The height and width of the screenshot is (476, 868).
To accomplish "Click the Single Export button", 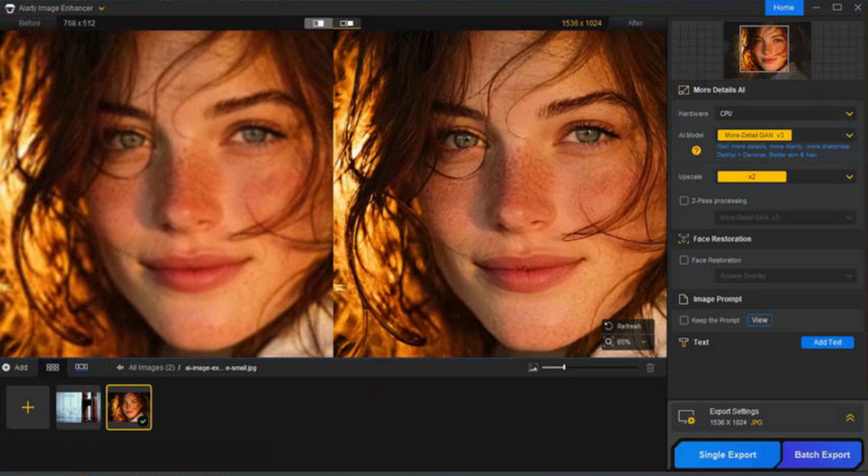I will click(x=727, y=455).
